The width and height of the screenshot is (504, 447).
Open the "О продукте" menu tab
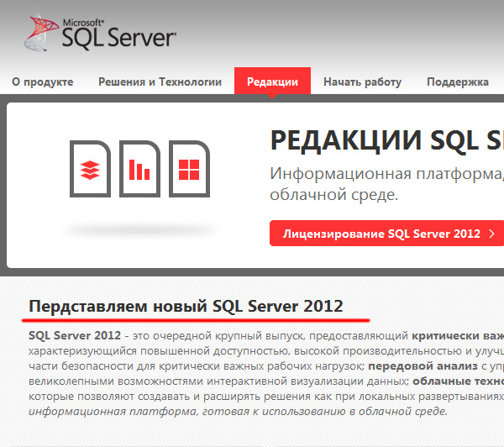pos(43,82)
